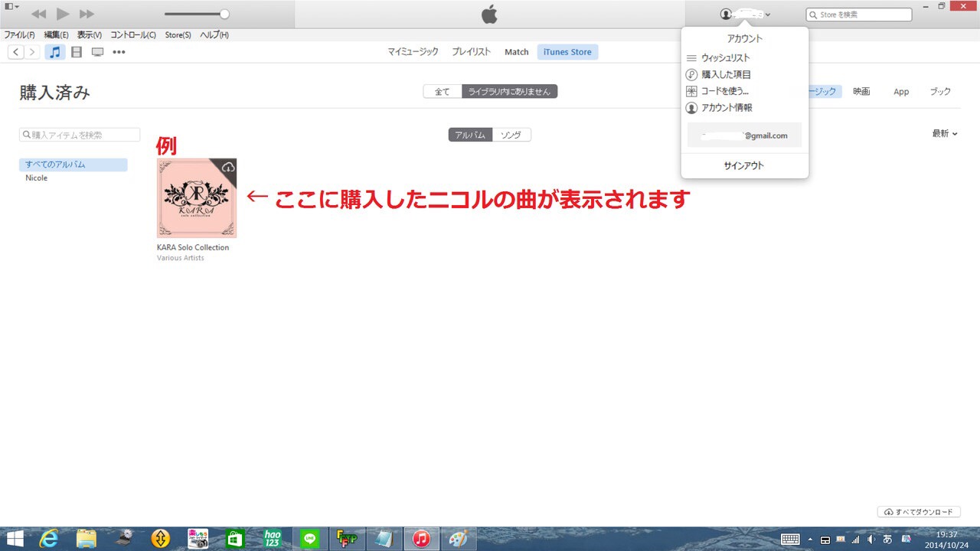Image resolution: width=980 pixels, height=551 pixels.
Task: Open Internet Explorer from taskbar
Action: [x=50, y=539]
